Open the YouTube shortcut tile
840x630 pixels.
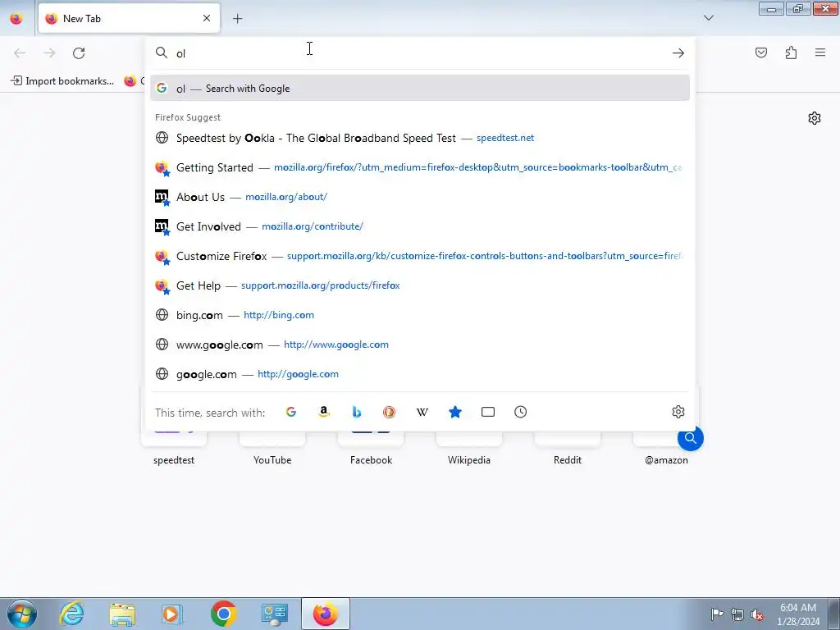pyautogui.click(x=272, y=449)
